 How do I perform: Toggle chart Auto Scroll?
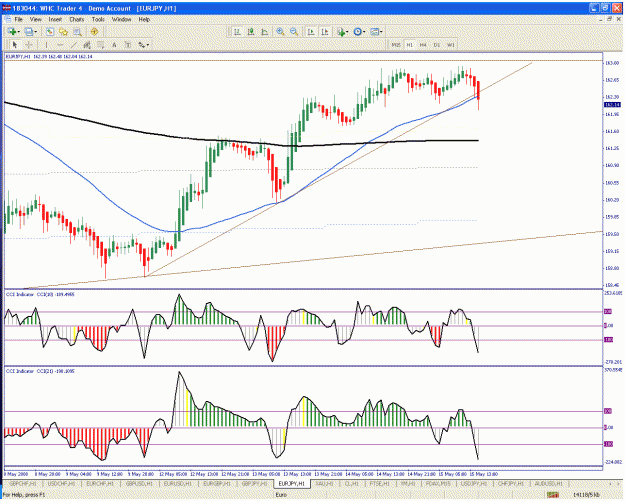pos(311,31)
